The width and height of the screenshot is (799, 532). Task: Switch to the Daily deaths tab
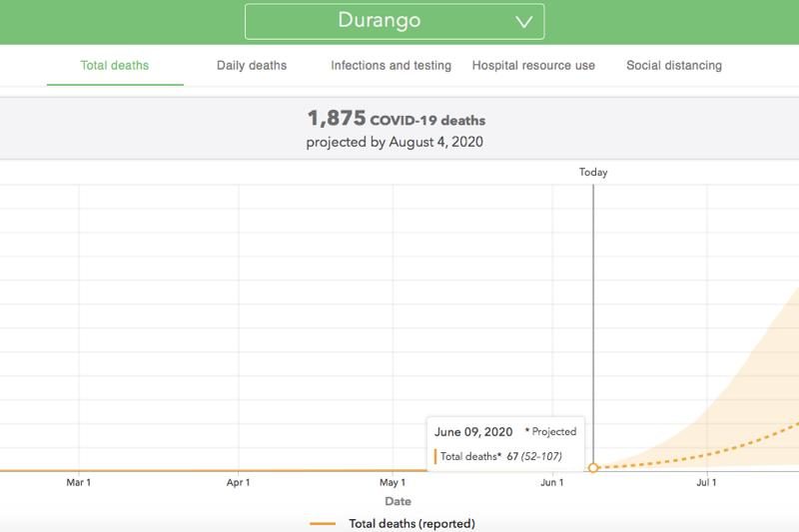[252, 66]
